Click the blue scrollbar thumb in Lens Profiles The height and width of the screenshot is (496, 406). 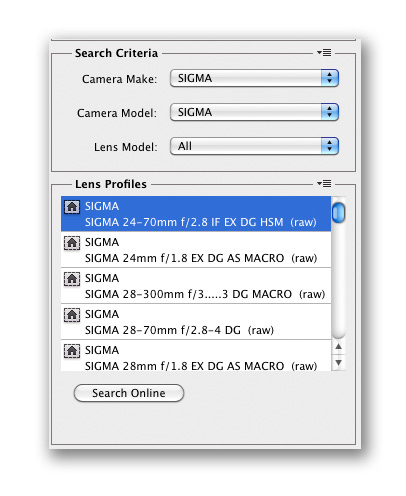point(339,212)
